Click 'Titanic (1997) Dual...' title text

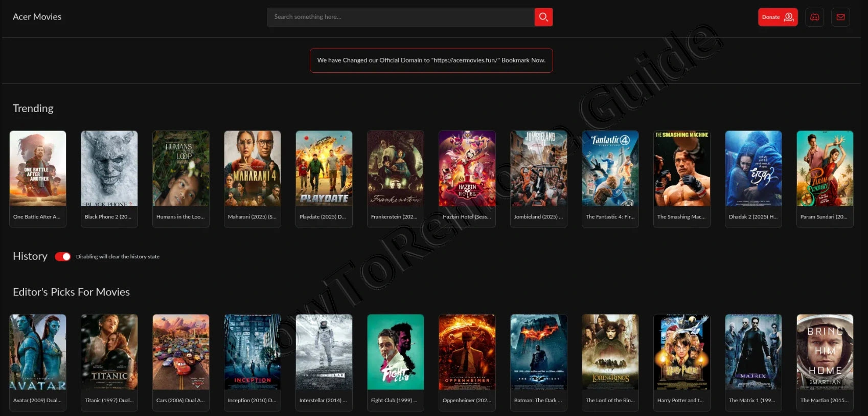(109, 401)
